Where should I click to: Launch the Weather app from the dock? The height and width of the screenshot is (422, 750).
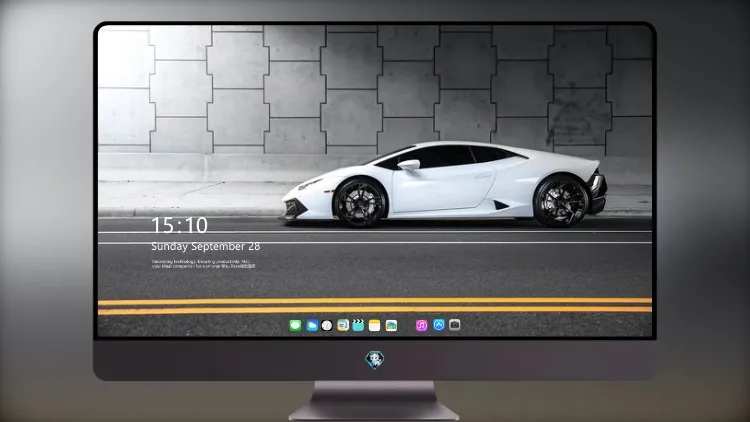point(312,325)
